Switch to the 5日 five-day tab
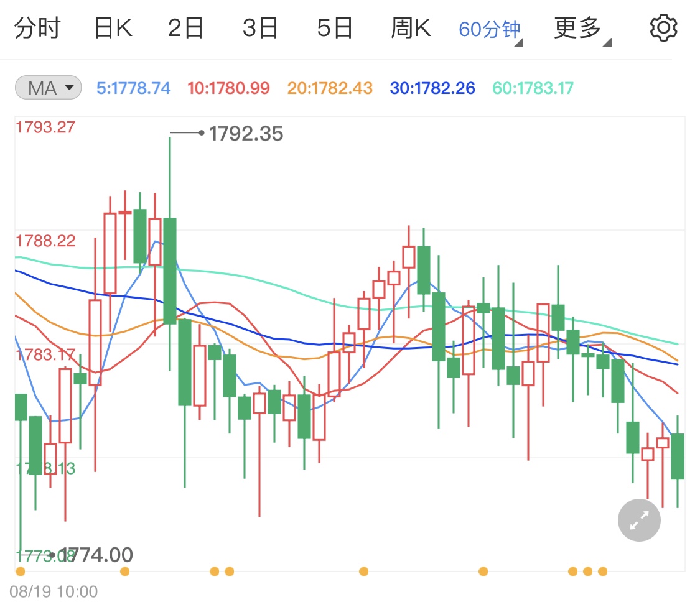 coord(335,26)
